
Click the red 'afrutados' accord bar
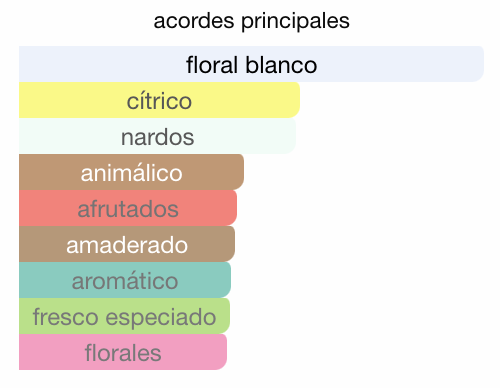pos(128,208)
